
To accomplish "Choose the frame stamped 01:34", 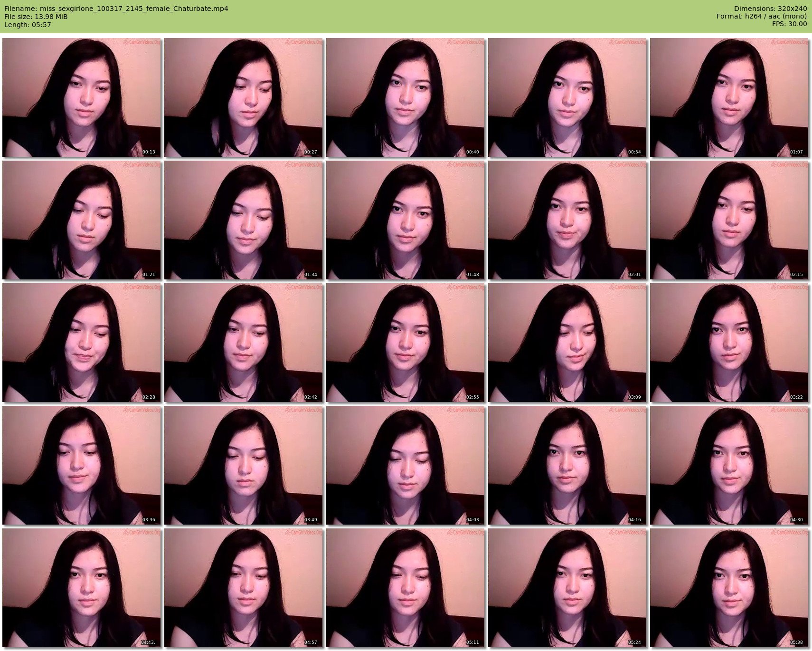I will point(244,220).
